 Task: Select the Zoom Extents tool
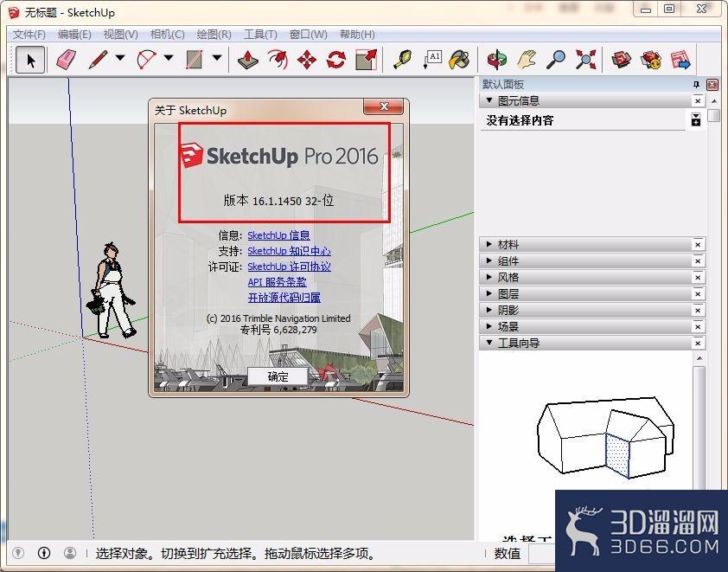[585, 60]
